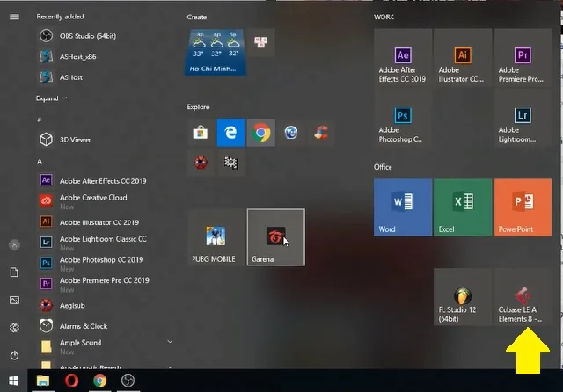
Task: Open the Ho Chi Minh weather tile
Action: click(216, 53)
